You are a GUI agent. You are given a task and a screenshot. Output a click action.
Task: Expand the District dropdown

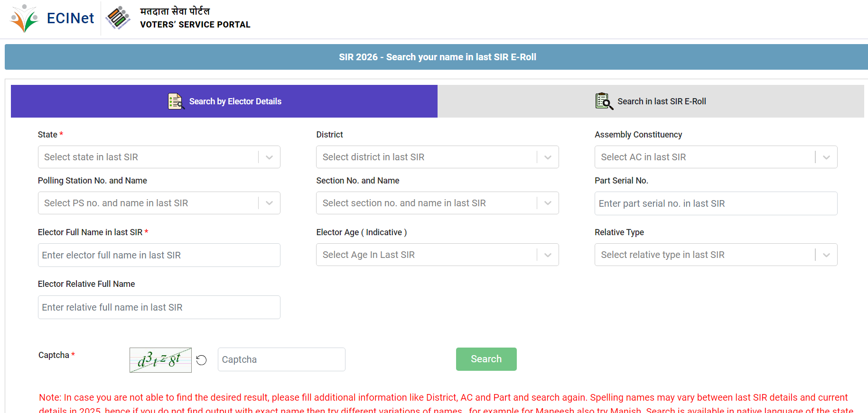tap(437, 157)
